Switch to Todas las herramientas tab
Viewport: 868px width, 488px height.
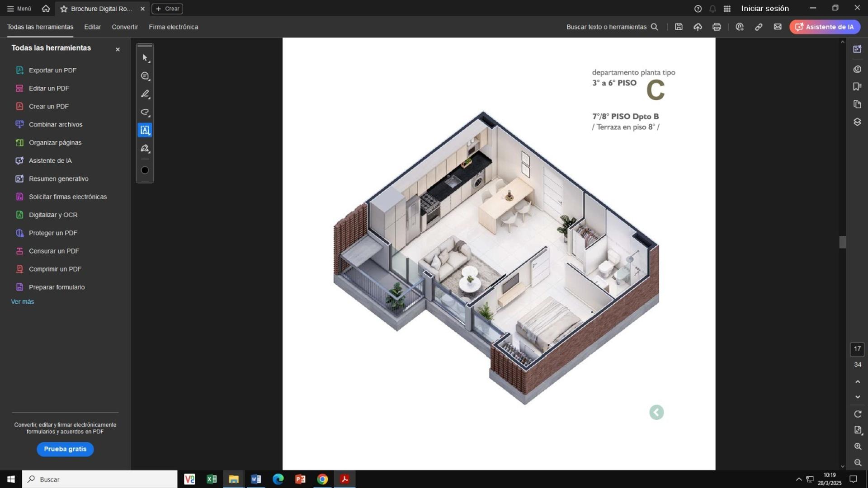[40, 27]
